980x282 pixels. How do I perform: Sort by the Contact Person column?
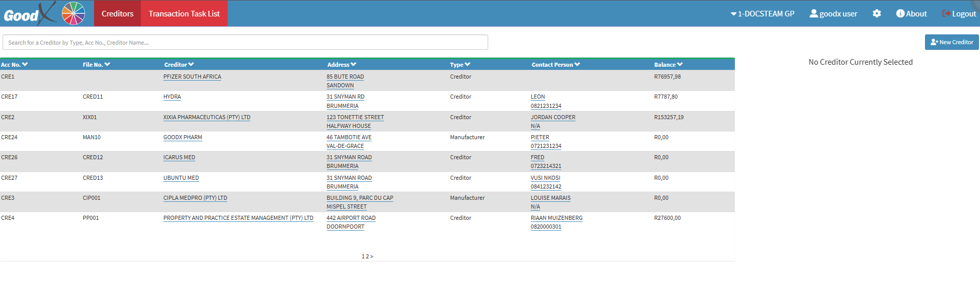point(556,65)
